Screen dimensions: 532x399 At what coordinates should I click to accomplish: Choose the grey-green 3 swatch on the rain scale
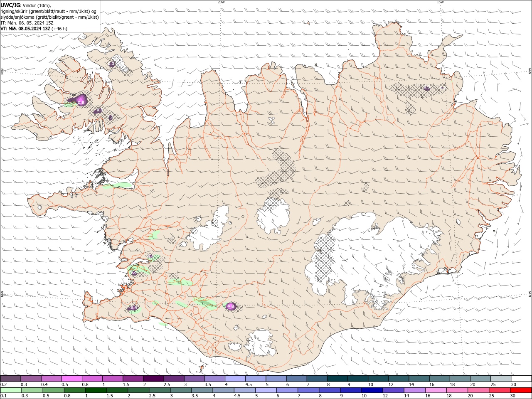pos(181,390)
